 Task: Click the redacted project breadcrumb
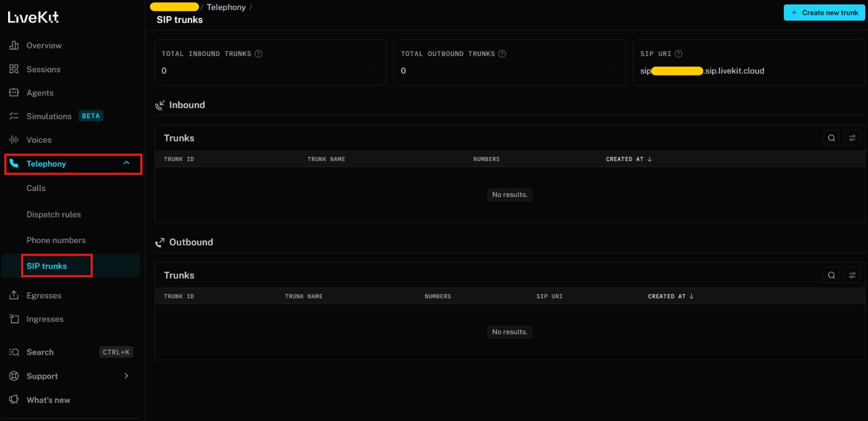[x=174, y=7]
